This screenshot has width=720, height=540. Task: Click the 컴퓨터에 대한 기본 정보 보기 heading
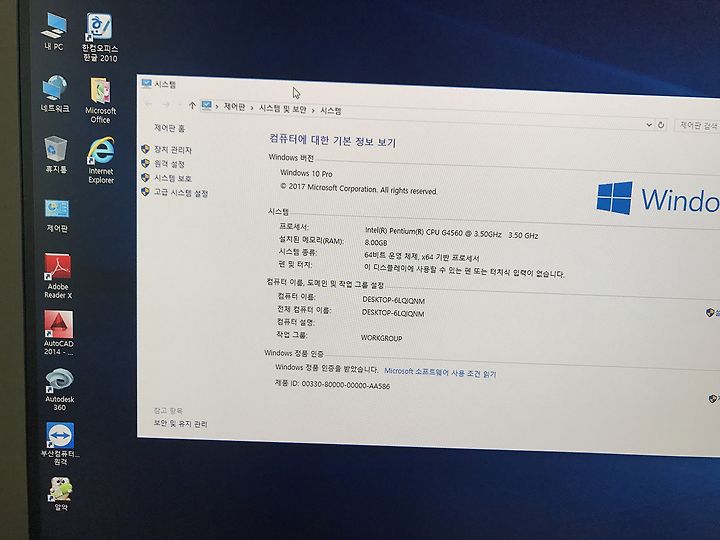coord(332,140)
